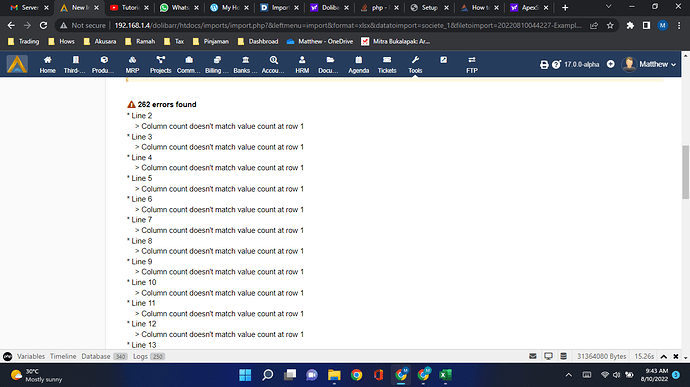Click the print page icon
Viewport: 690px width, 387px height.
tap(544, 65)
